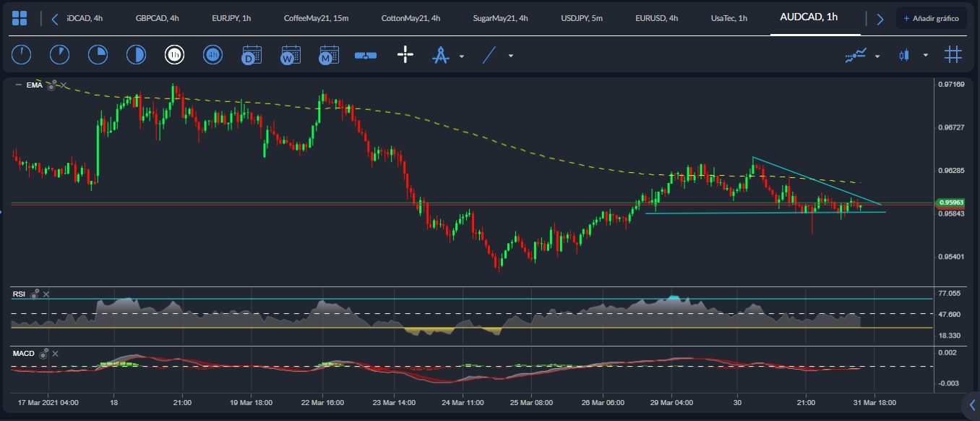Select the trend line drawing tool
Screen dimensions: 980x421
[x=490, y=54]
